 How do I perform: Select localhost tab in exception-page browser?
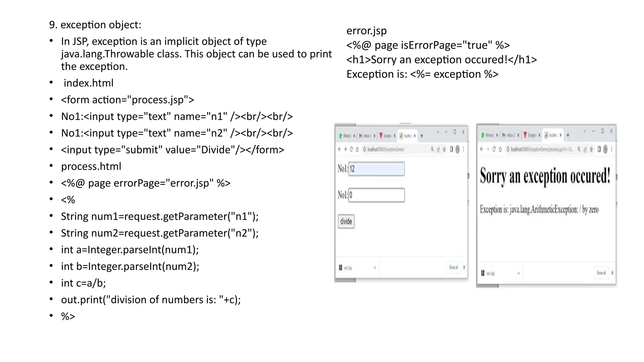point(553,135)
